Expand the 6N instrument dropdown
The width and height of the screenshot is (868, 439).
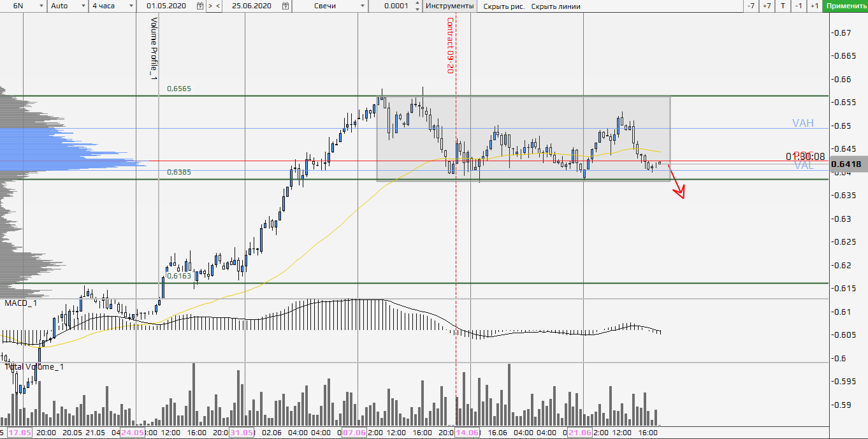[x=41, y=6]
